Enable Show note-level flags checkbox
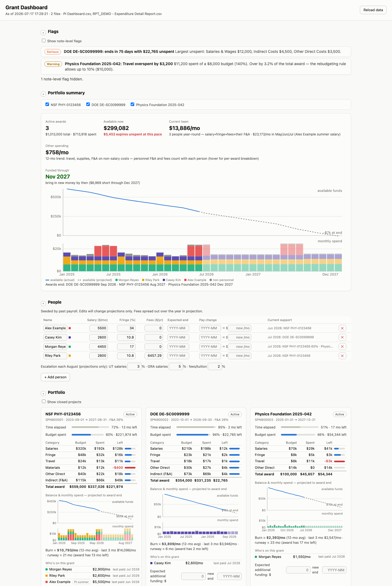The width and height of the screenshot is (392, 586). 44,41
